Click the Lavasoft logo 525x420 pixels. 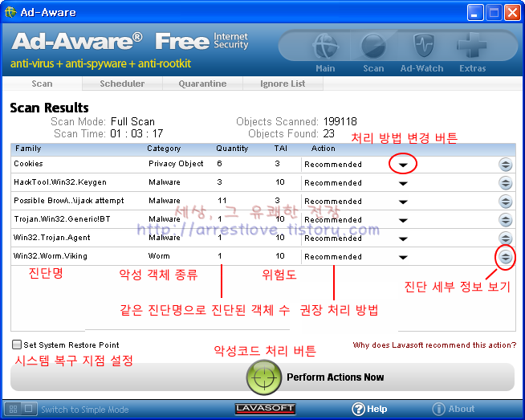tap(265, 409)
